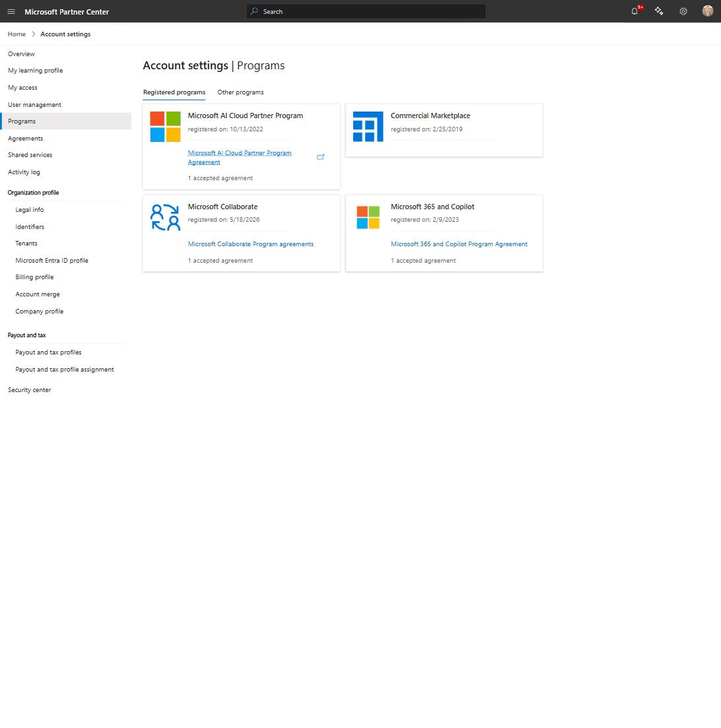Open the notifications bell
The image size is (721, 728).
[x=635, y=11]
